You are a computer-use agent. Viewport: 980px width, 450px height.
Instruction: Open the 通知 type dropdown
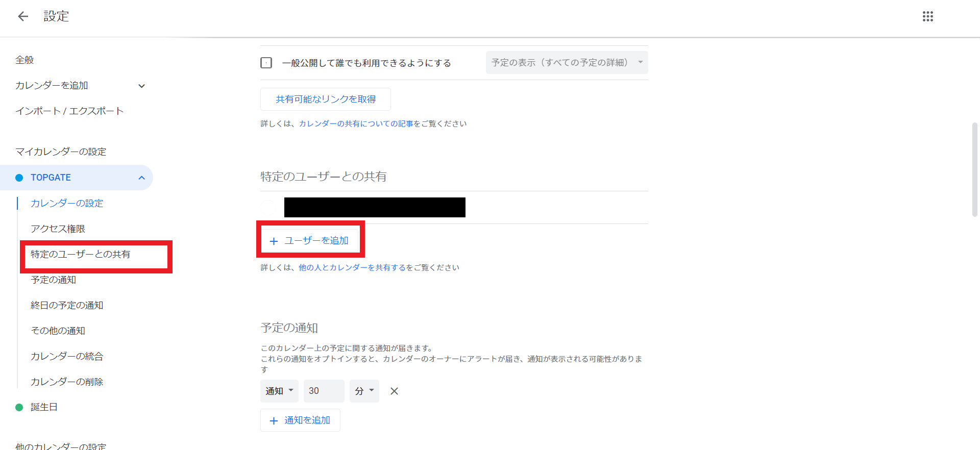click(x=279, y=391)
